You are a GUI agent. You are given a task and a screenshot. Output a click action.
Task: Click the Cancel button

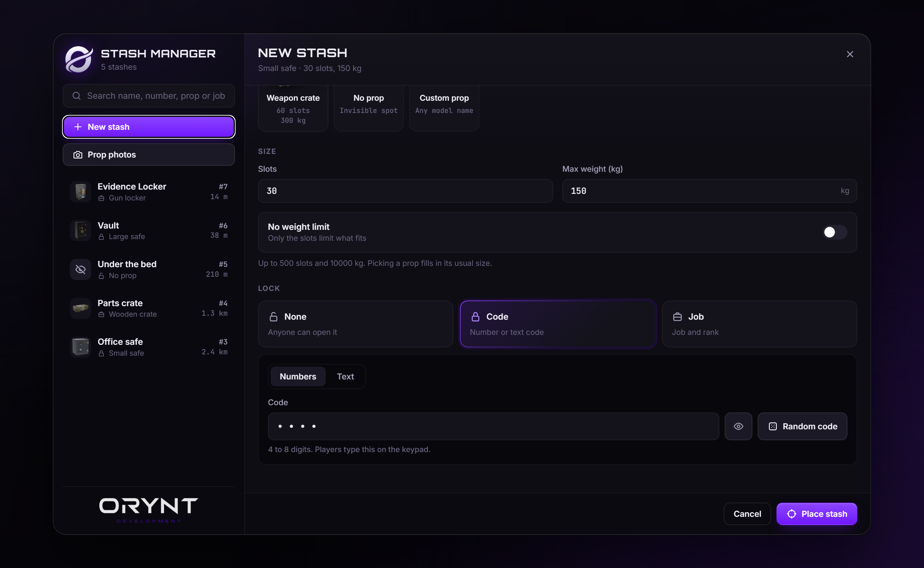(747, 514)
